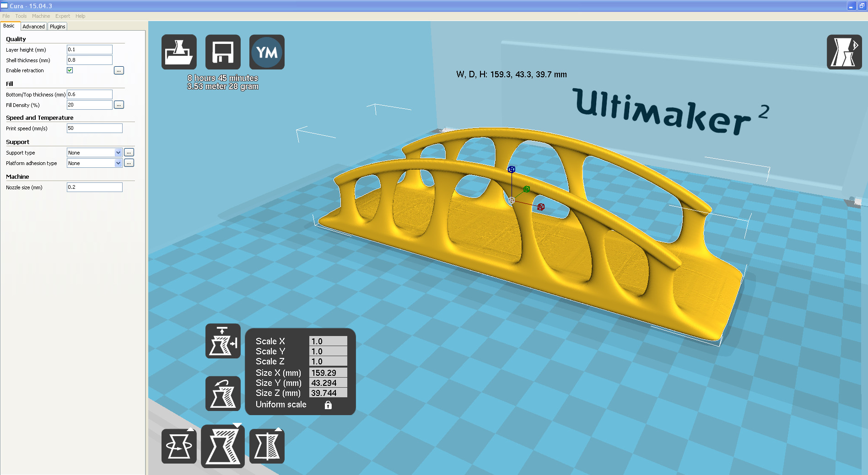Click the 'Support' section heading
Viewport: 868px width, 475px height.
18,142
